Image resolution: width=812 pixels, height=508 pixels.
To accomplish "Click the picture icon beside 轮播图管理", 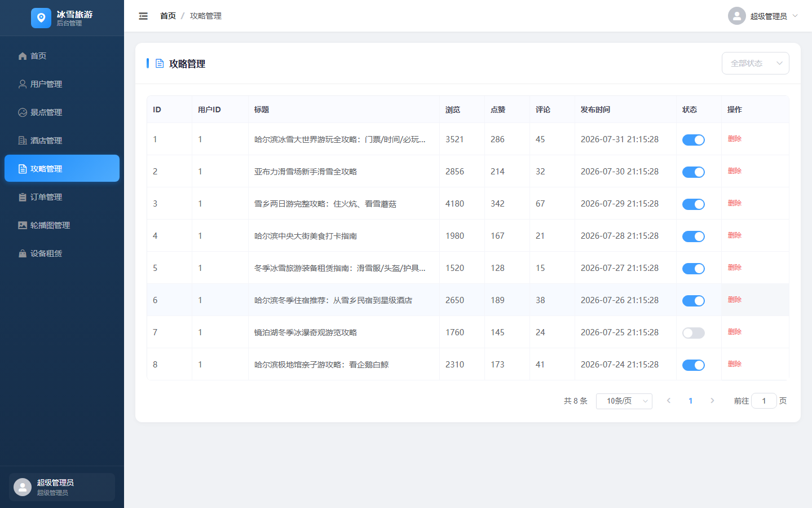I will click(23, 225).
